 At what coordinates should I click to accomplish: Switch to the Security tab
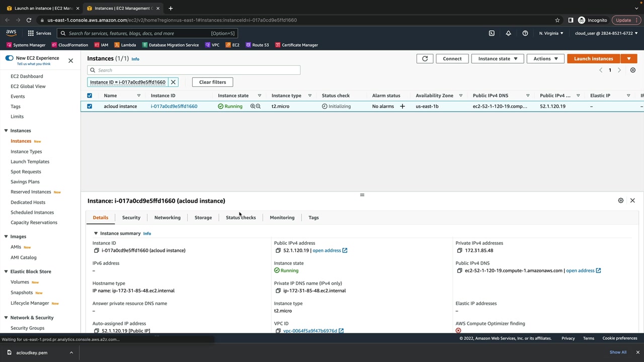(x=131, y=218)
